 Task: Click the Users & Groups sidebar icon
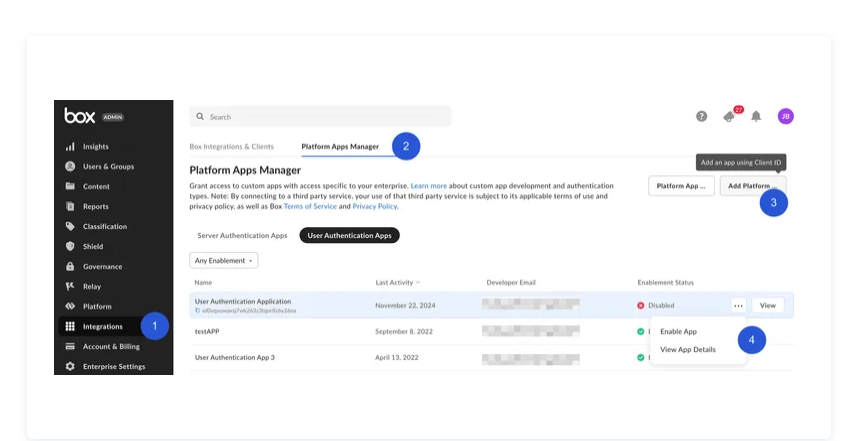coord(70,167)
